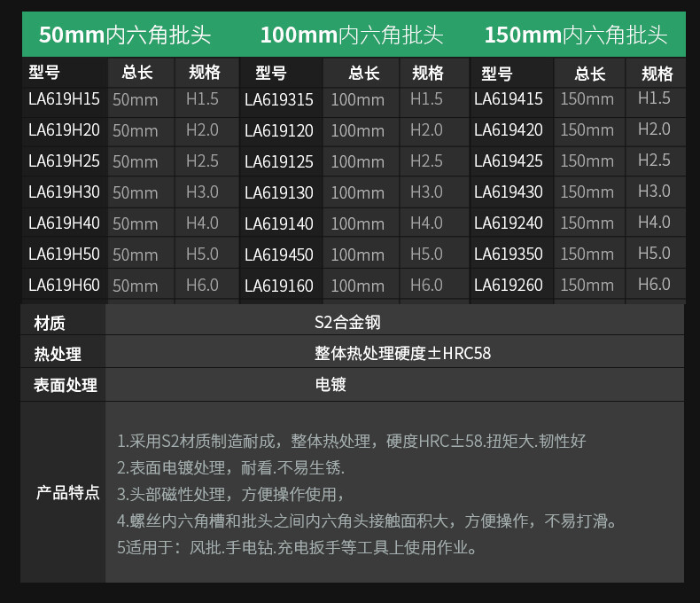Pick the LA619430 model entry
This screenshot has width=700, height=603.
click(509, 192)
